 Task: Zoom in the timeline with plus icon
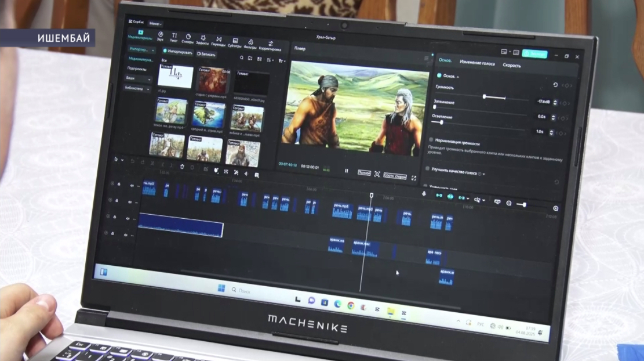click(555, 208)
